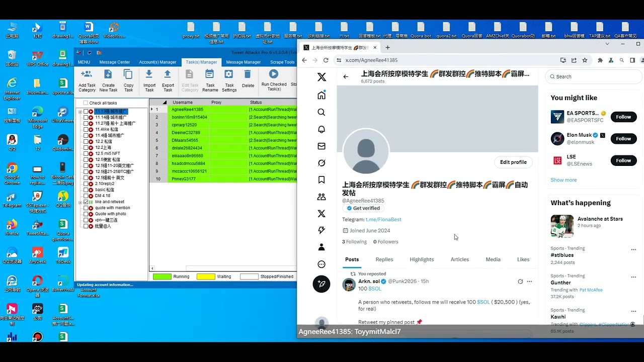Screen dimensions: 644x362
Task: Open Replies tab on X profile
Action: 384,259
